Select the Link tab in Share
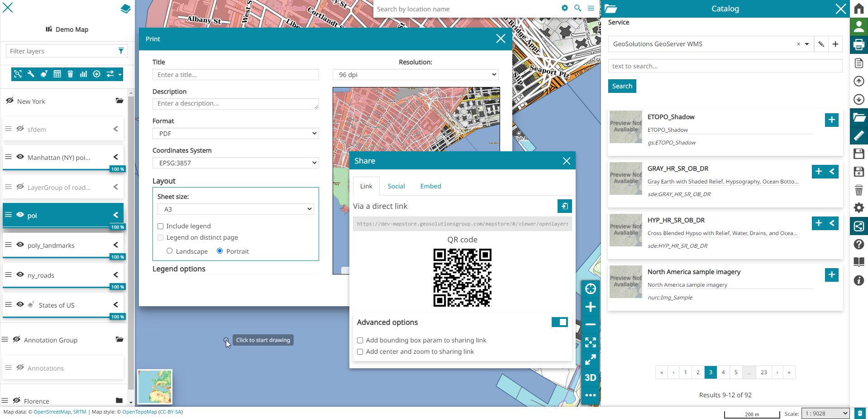 (366, 186)
